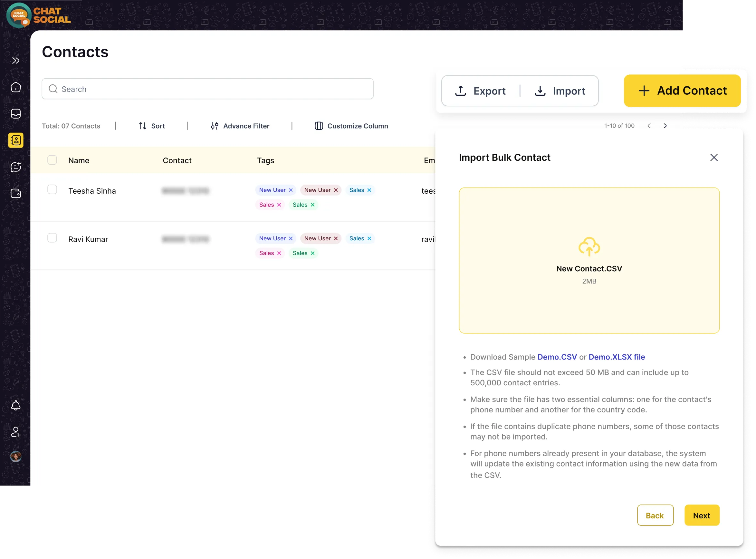Image resolution: width=756 pixels, height=559 pixels.
Task: Click the name Teesha Sinha
Action: [x=92, y=191]
